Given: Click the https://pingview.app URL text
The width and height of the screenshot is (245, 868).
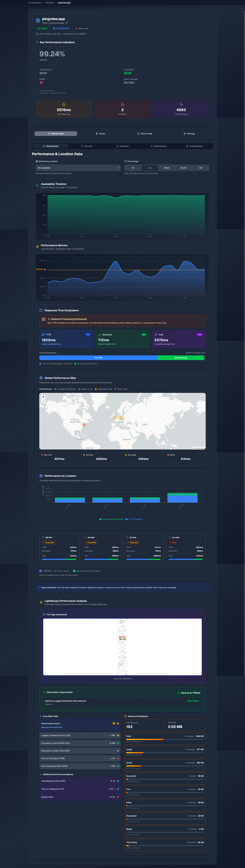Looking at the screenshot, I should point(53,23).
